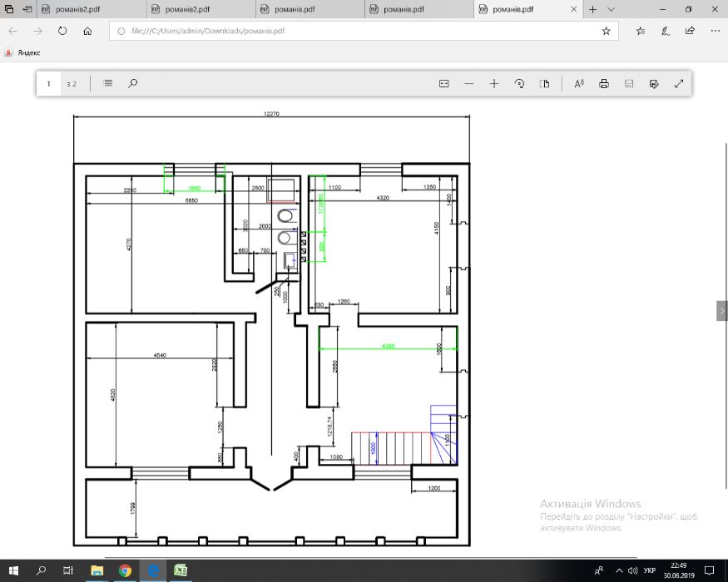
Task: Click the PDF search magnifier icon
Action: (x=132, y=83)
